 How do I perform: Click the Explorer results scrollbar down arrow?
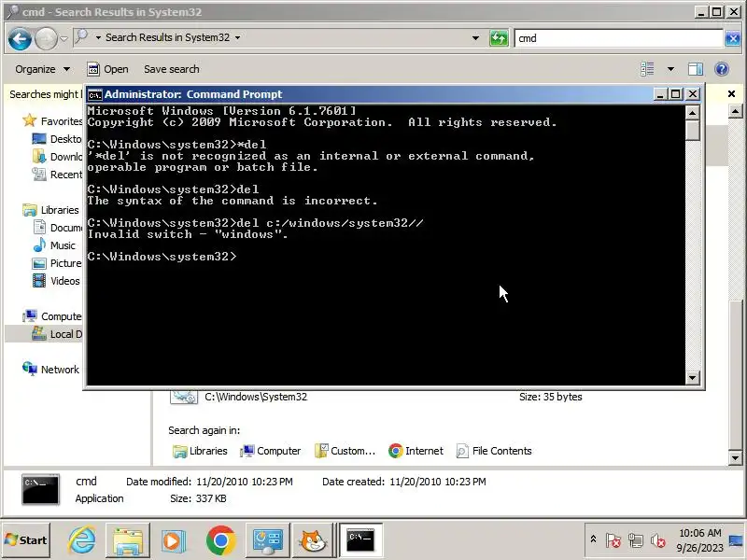click(735, 458)
